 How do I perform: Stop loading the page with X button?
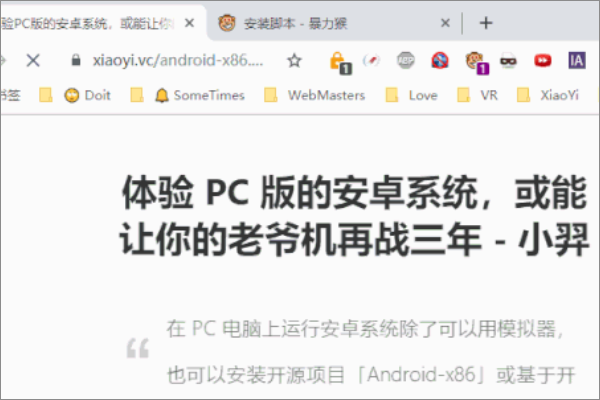coord(33,60)
